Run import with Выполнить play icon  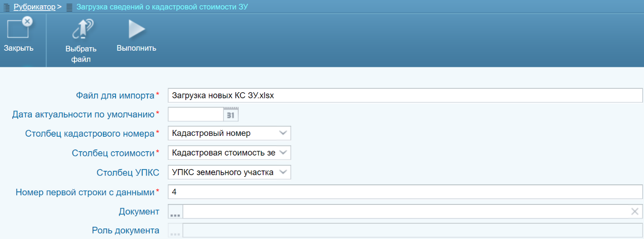pyautogui.click(x=137, y=30)
